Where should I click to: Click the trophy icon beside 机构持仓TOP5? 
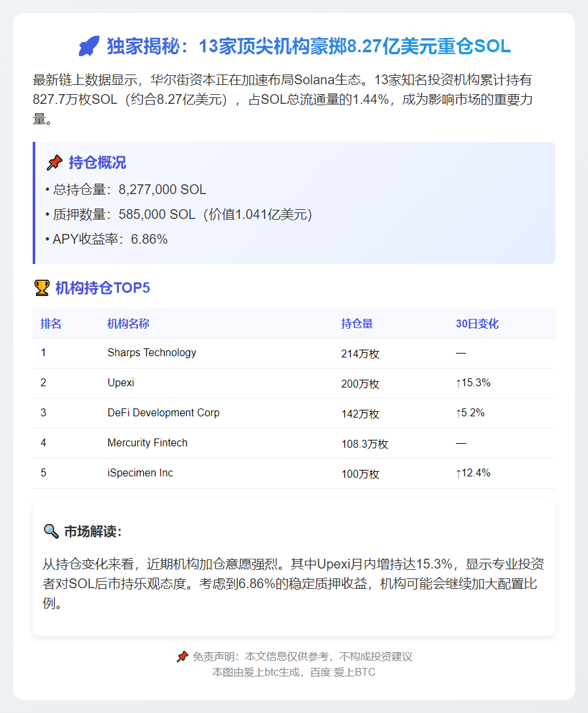coord(42,288)
